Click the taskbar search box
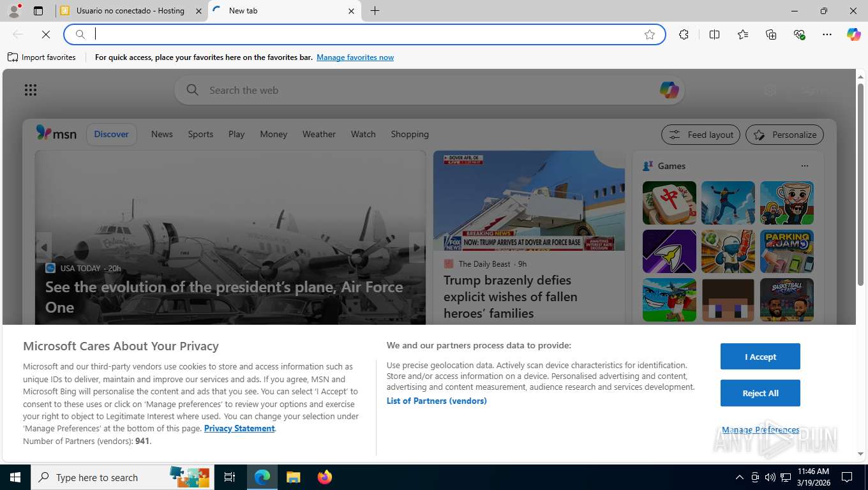The width and height of the screenshot is (868, 490). click(x=123, y=477)
